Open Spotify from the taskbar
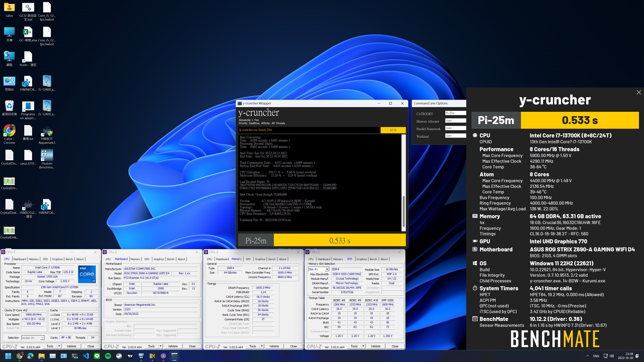The height and width of the screenshot is (362, 644). [x=108, y=356]
